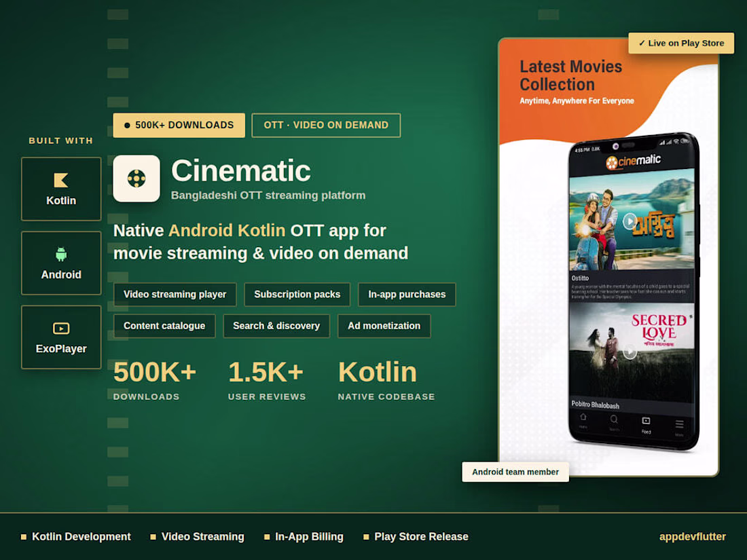Click the Live on Play Store badge

tap(681, 43)
